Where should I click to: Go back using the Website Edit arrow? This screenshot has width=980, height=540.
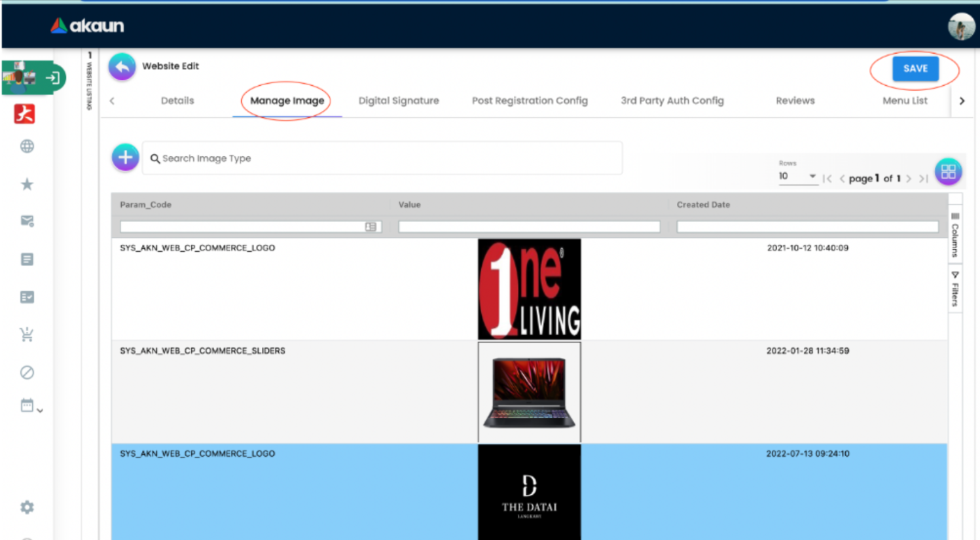pyautogui.click(x=122, y=66)
